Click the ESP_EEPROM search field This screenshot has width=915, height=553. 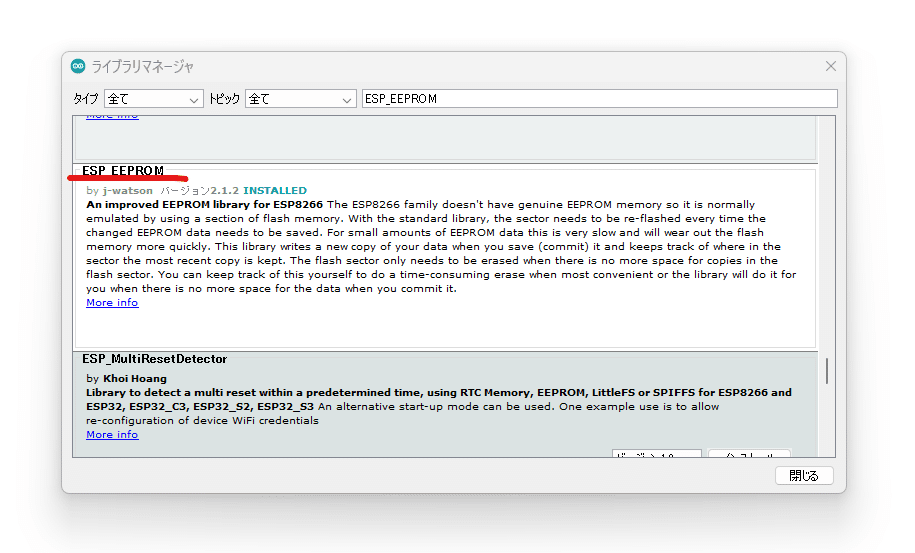click(x=599, y=99)
